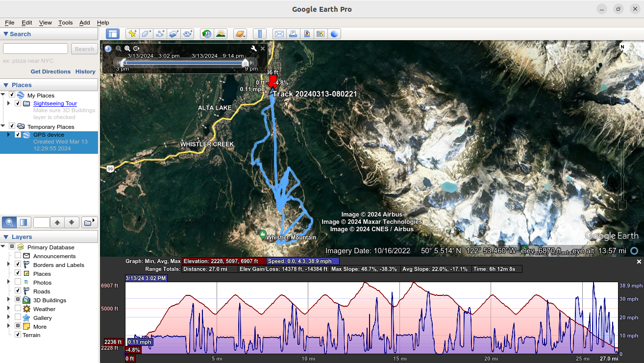This screenshot has width=644, height=363.
Task: Enable the Photos layer checkbox
Action: tap(18, 282)
